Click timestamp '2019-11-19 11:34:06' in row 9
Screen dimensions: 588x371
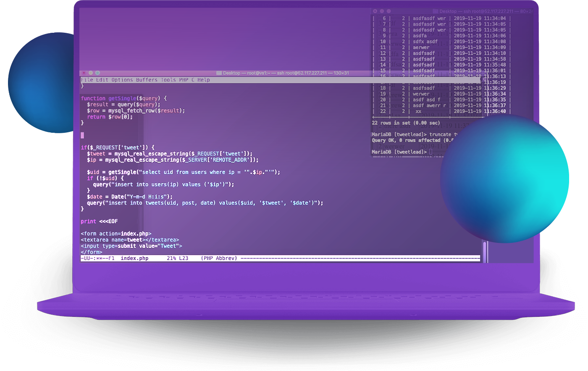pos(480,36)
